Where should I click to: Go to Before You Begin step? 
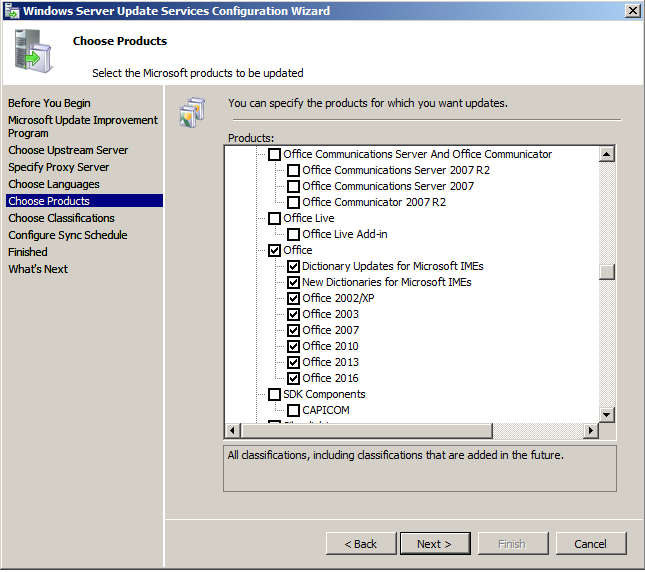[49, 103]
